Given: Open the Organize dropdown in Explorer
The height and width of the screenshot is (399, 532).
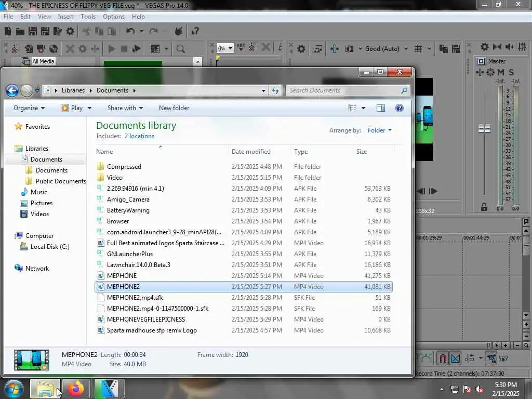Looking at the screenshot, I should click(x=29, y=108).
